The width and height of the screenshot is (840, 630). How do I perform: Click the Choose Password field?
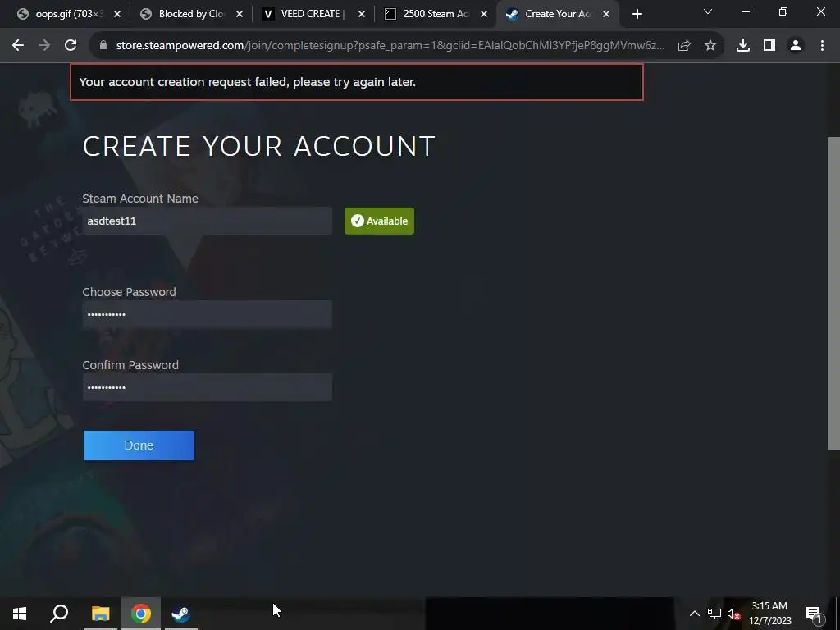click(x=208, y=314)
